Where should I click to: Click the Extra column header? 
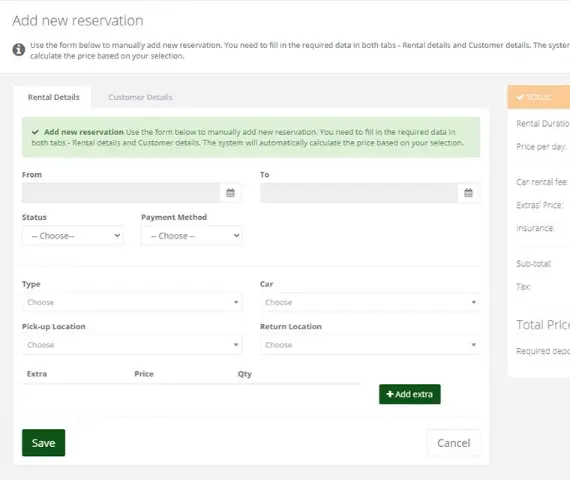(37, 374)
